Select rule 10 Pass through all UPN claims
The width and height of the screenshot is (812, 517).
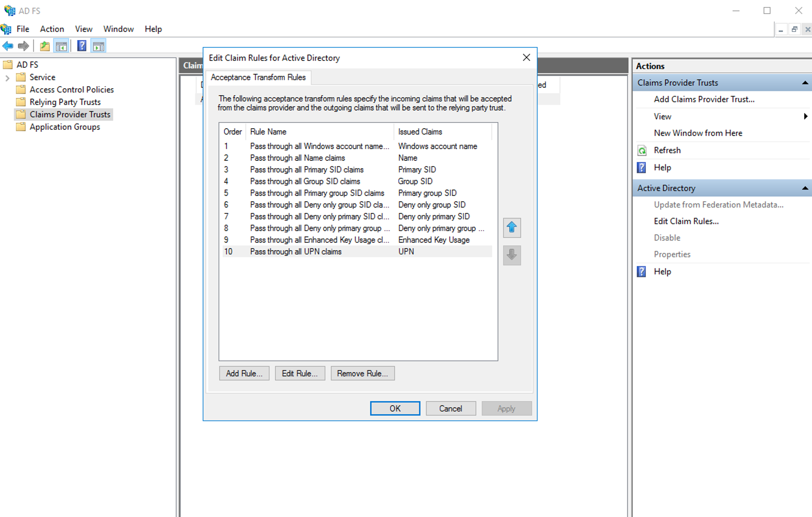[x=357, y=252]
